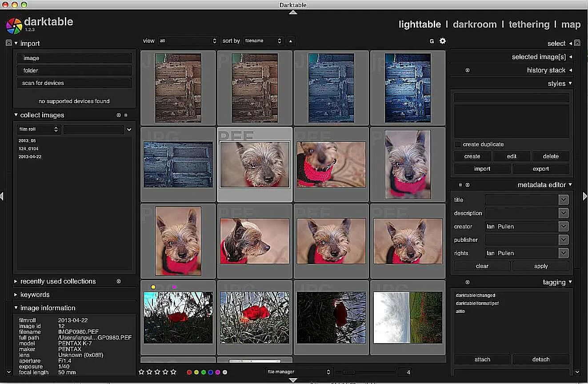Switch to the darkroom view

475,24
